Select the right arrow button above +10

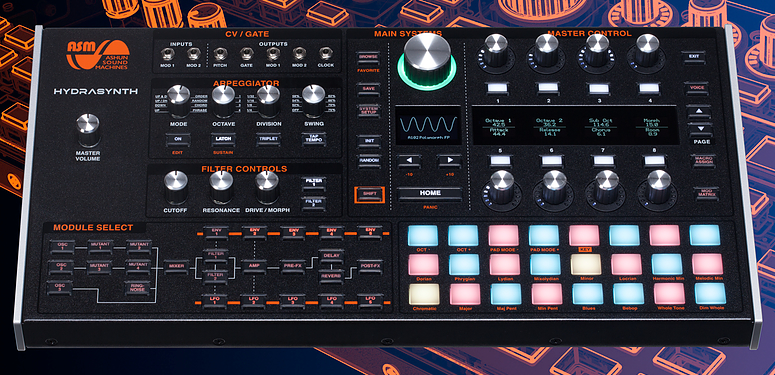tap(449, 161)
